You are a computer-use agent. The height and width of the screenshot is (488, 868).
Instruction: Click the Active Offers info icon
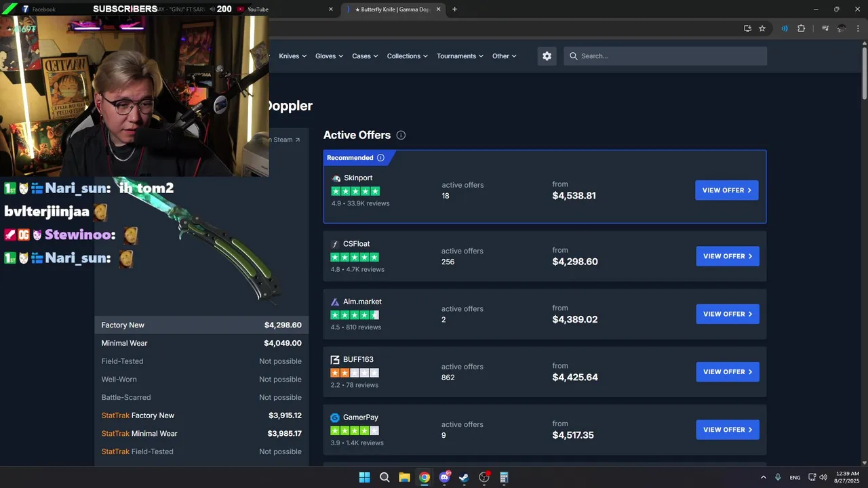pos(401,135)
